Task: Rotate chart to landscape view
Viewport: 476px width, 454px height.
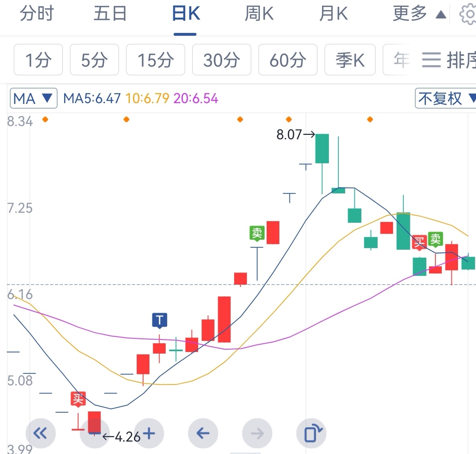Action: pyautogui.click(x=311, y=434)
